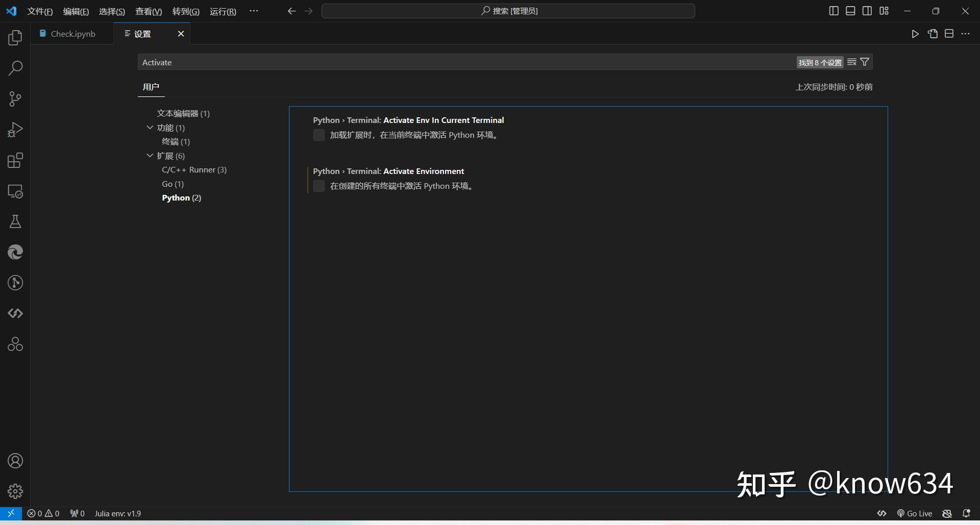Select Go (1) settings category
Viewport: 980px width, 525px height.
coord(173,184)
